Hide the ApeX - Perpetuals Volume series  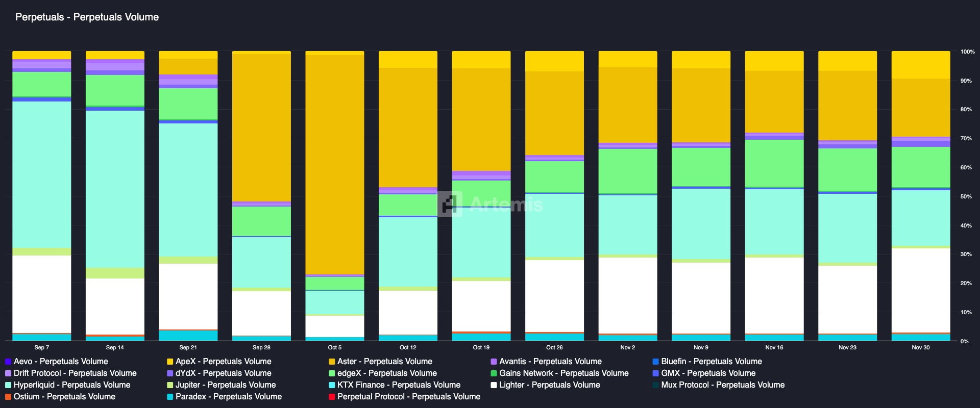(223, 362)
